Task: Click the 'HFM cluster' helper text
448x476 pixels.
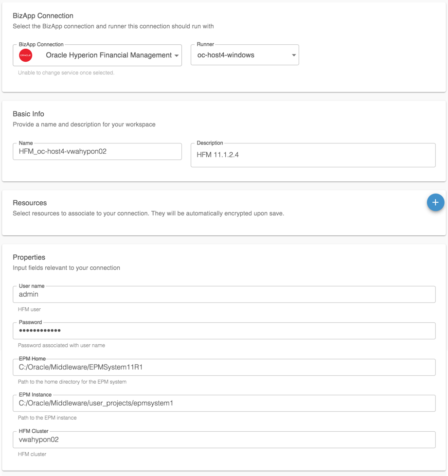Action: point(32,454)
